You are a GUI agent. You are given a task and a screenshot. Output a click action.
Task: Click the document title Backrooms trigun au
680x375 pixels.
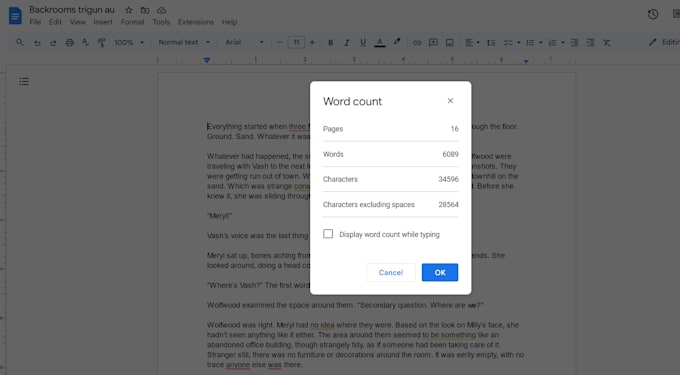coord(72,10)
